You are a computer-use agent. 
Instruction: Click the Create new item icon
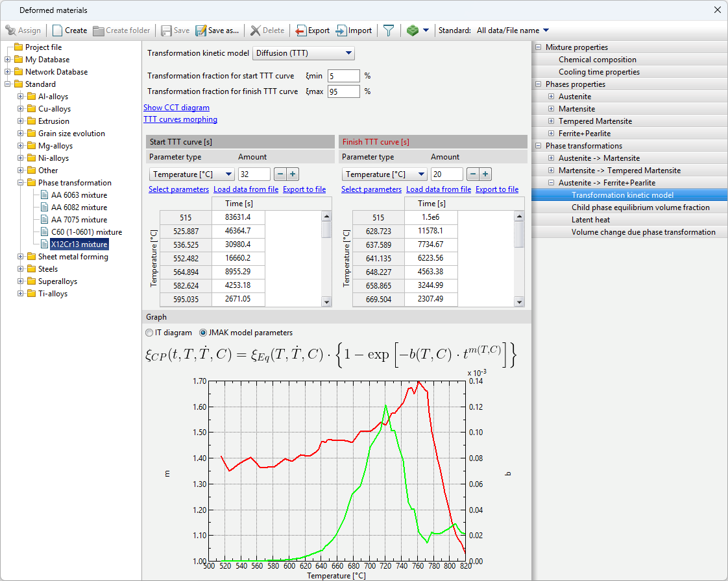(x=58, y=30)
